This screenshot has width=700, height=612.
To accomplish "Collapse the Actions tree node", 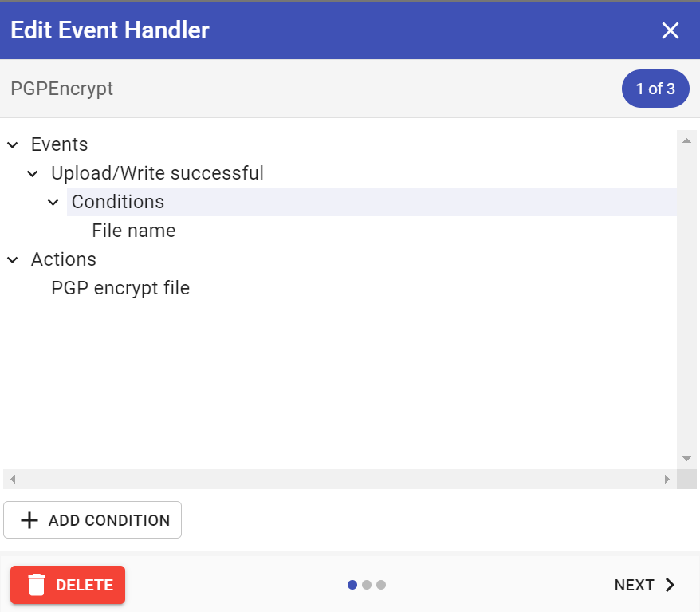I will coord(12,259).
